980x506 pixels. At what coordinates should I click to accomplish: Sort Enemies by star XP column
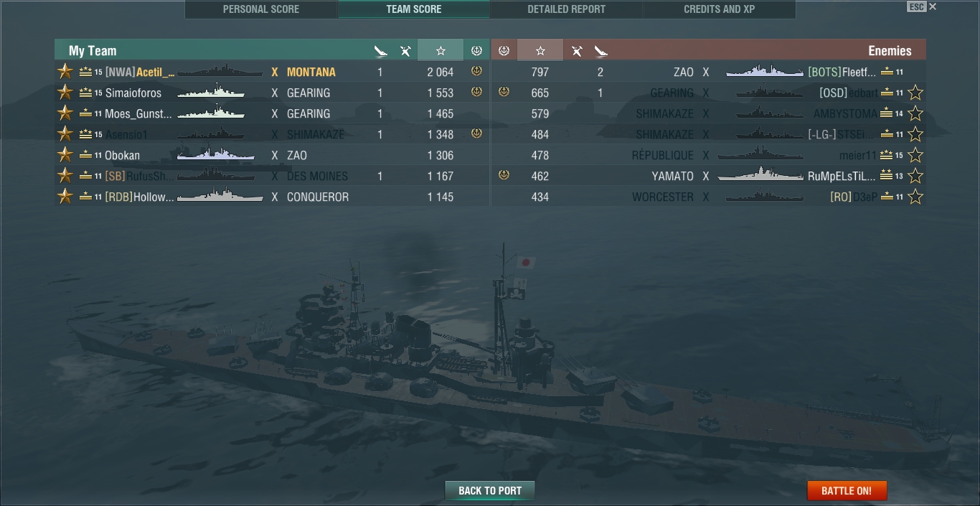[x=540, y=50]
